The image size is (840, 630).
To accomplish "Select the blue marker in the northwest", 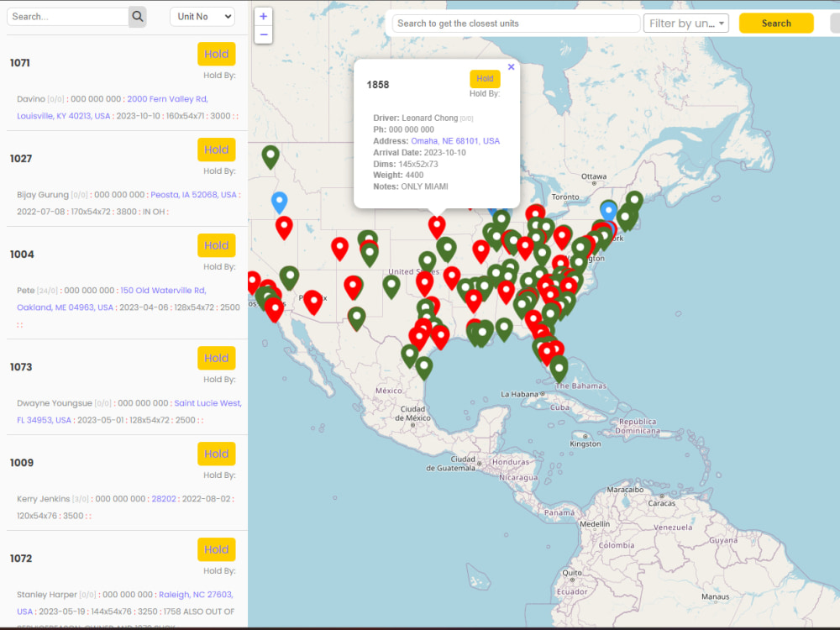I will click(279, 202).
